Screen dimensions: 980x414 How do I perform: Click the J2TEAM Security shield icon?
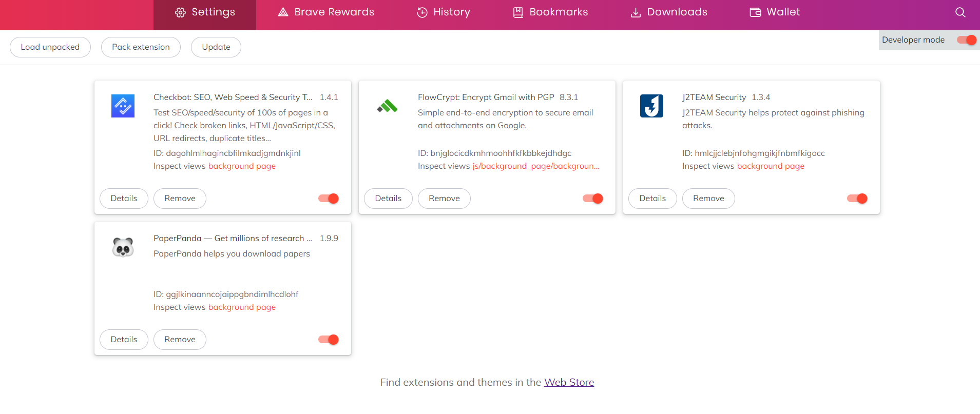pyautogui.click(x=651, y=106)
